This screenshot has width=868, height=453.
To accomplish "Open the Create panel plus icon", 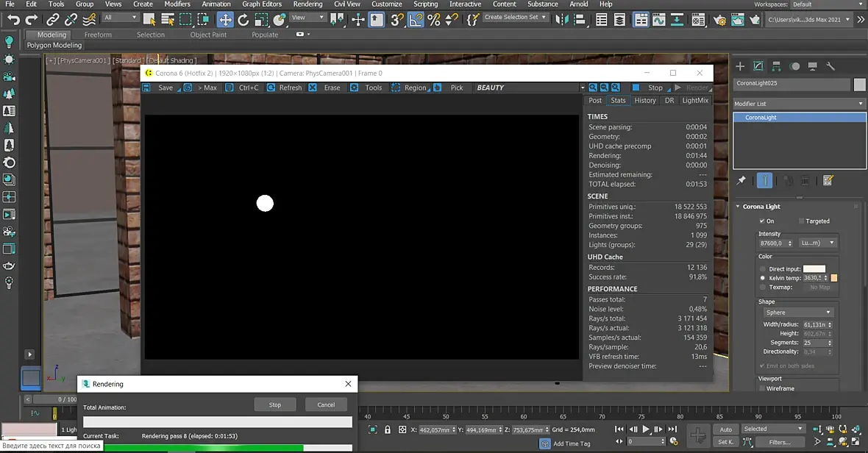I will (740, 66).
